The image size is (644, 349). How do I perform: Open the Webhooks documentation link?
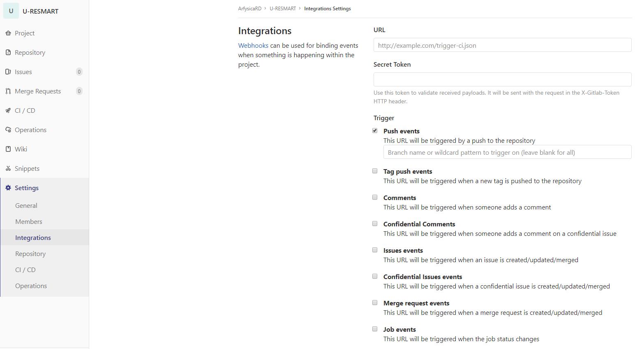pyautogui.click(x=253, y=46)
